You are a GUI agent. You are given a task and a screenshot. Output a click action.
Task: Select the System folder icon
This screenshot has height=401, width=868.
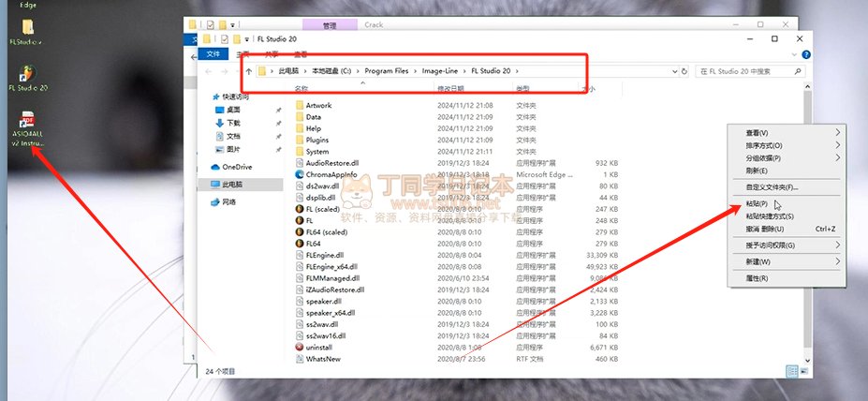[x=300, y=152]
